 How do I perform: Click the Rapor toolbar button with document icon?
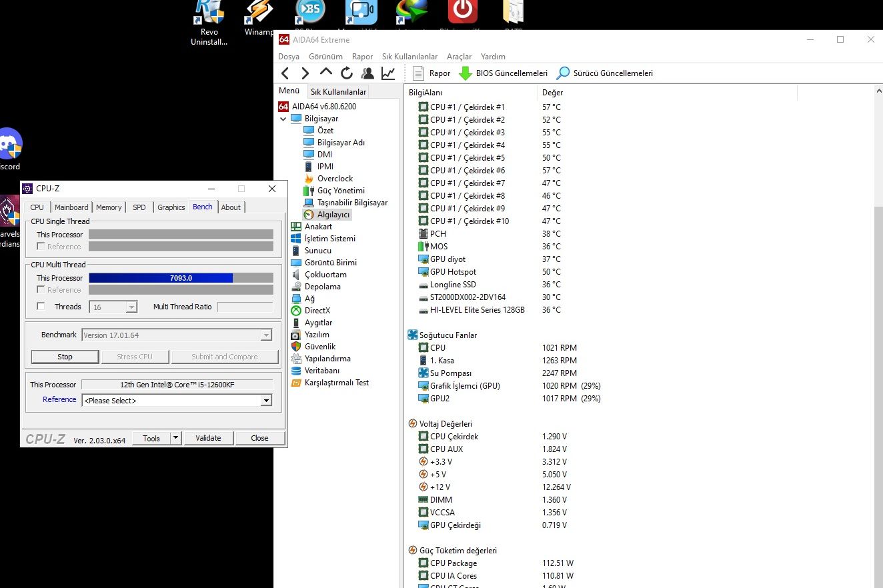click(431, 73)
